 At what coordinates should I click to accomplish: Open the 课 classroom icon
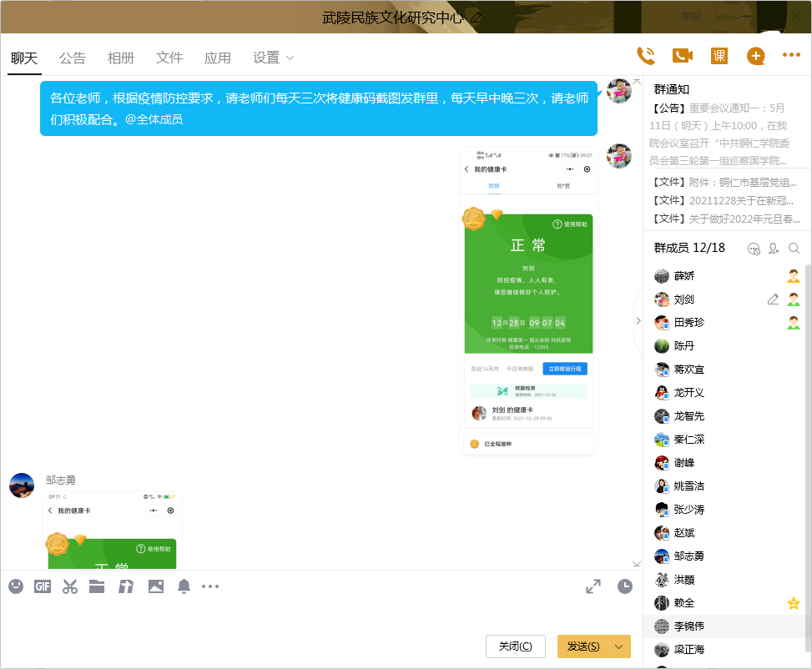[x=719, y=56]
